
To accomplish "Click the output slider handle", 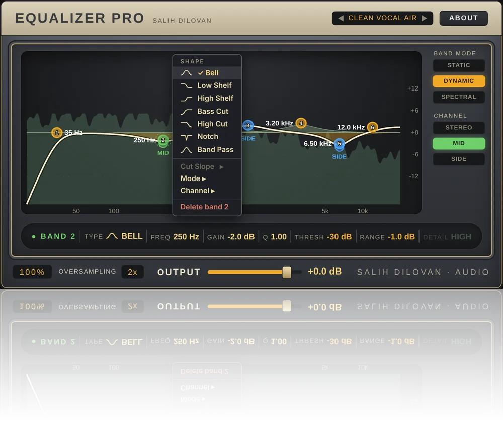I will (x=287, y=272).
